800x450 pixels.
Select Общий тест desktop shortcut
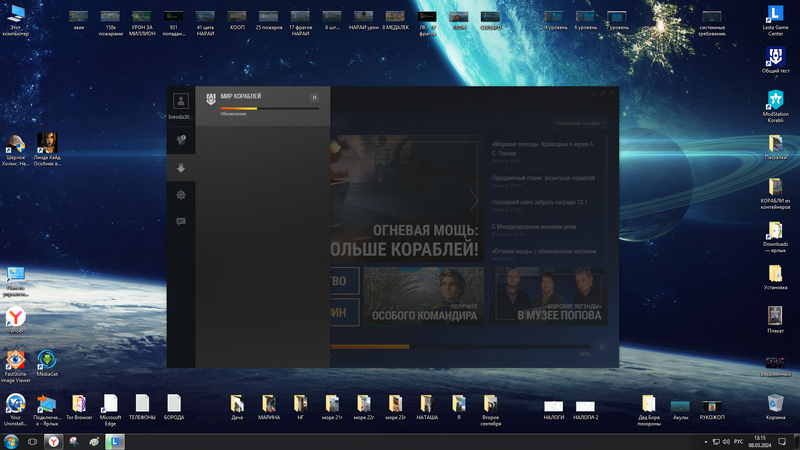[776, 61]
